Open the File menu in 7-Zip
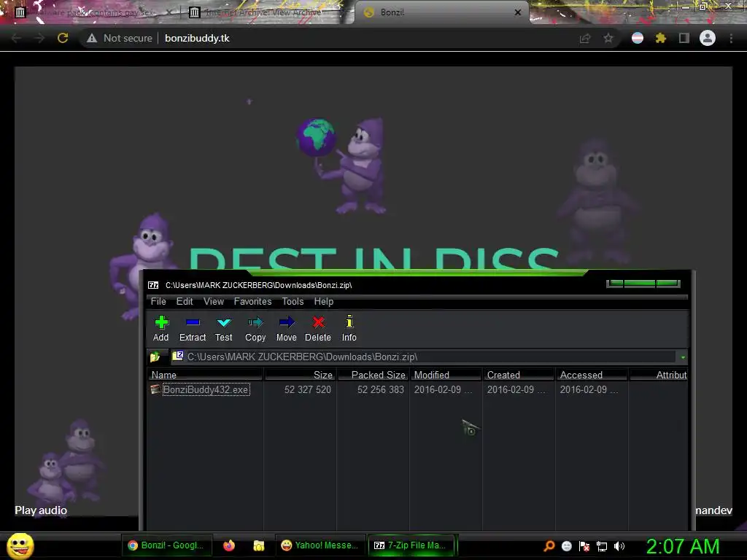 (158, 301)
